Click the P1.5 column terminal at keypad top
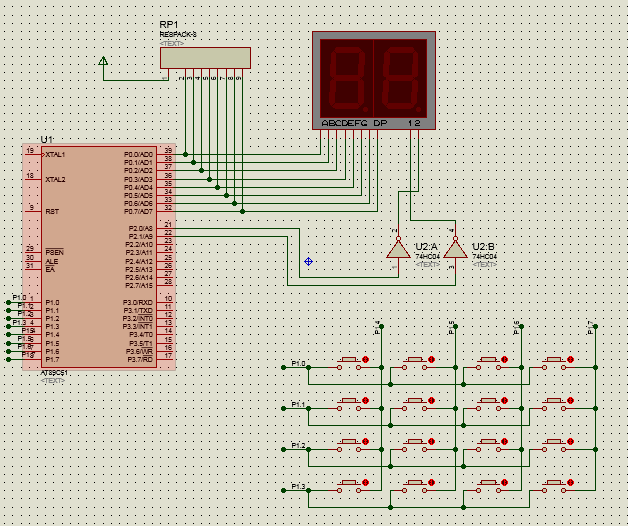This screenshot has width=628, height=526. pos(455,326)
